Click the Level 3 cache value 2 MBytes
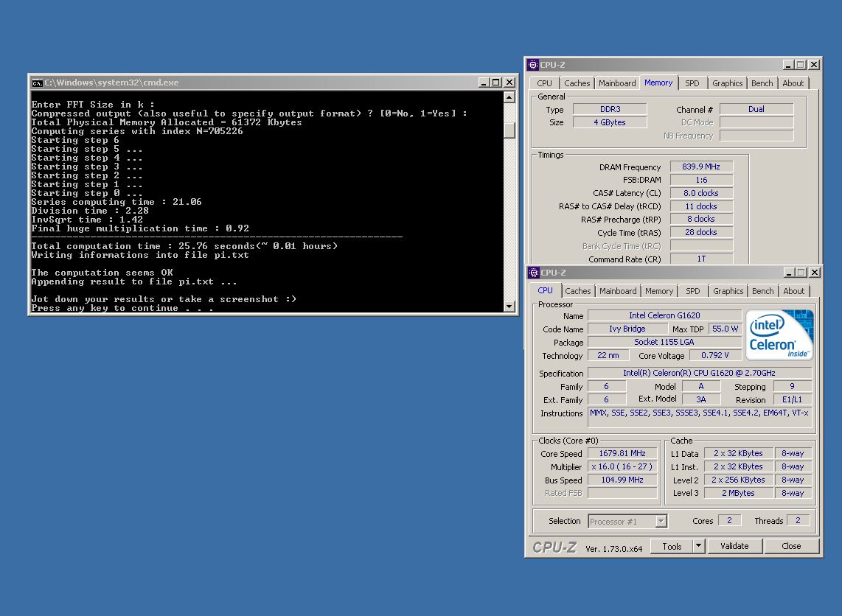 (x=738, y=493)
